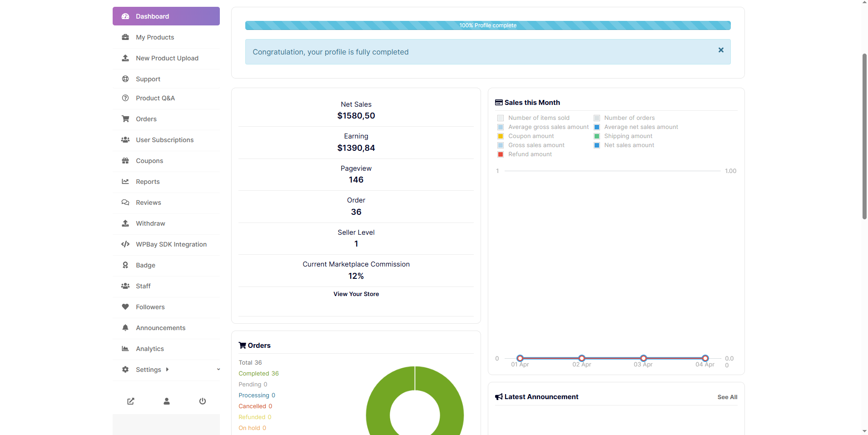Toggle Number of orders legend
Viewport: 868px width, 435px height.
coord(624,118)
